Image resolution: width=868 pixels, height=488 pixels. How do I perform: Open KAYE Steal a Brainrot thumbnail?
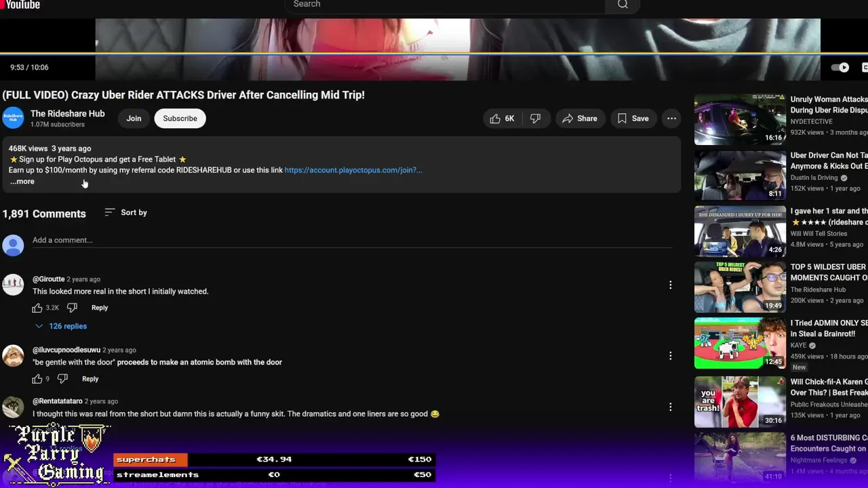pos(740,343)
